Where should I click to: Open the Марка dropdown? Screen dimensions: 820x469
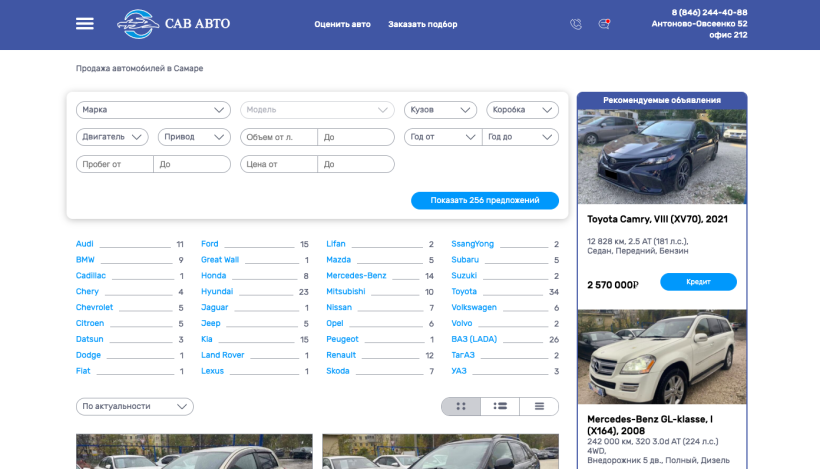pos(153,110)
